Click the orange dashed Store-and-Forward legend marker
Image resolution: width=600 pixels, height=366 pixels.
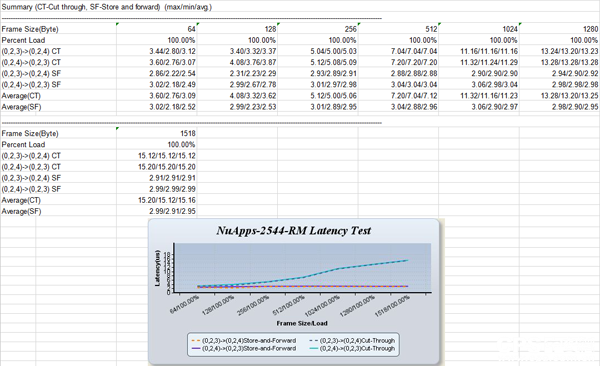point(196,341)
